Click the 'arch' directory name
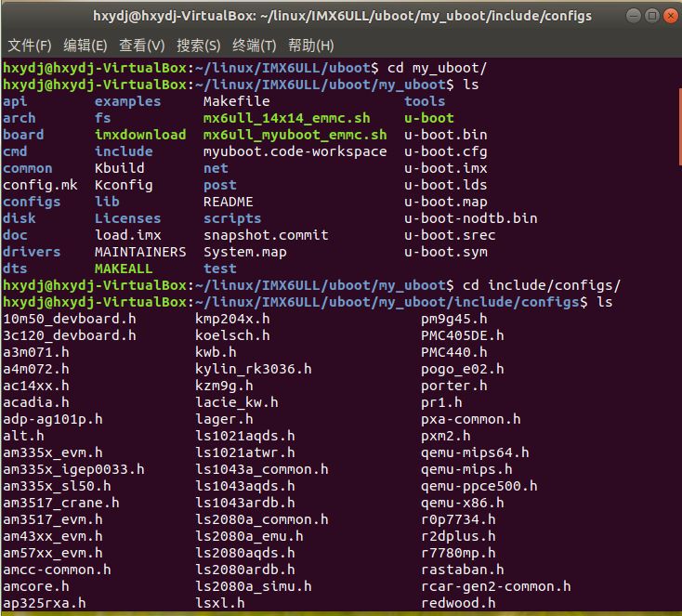The height and width of the screenshot is (616, 682). (x=20, y=118)
